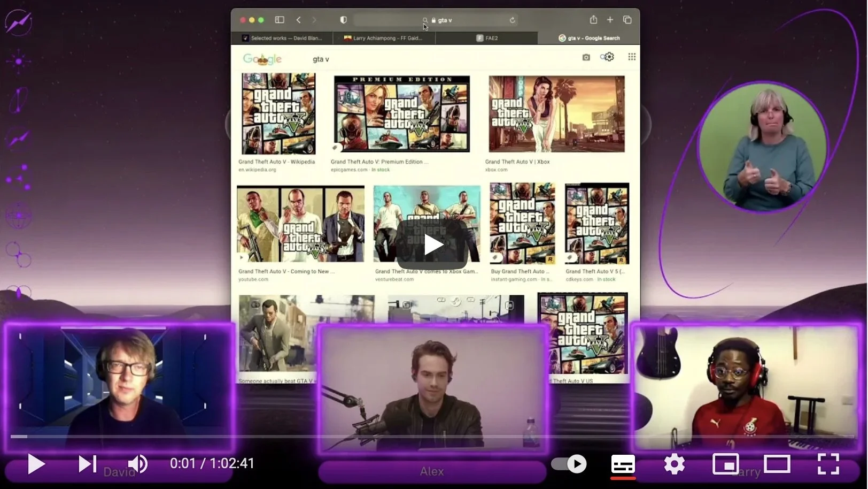Viewport: 868px width, 489px height.
Task: Click Grand Theft Auto V - Wikipedia caption
Action: (276, 162)
